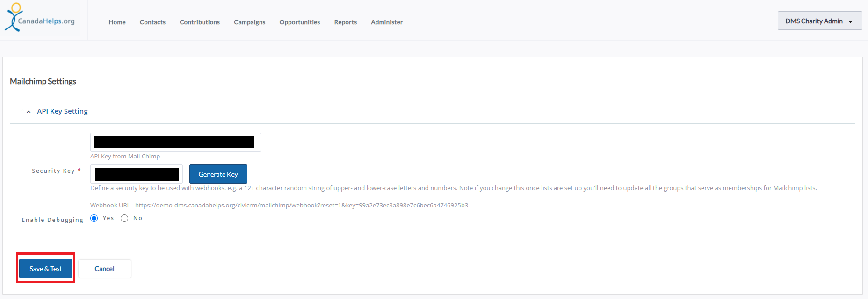
Task: Collapse the API Key Setting section
Action: (x=62, y=111)
